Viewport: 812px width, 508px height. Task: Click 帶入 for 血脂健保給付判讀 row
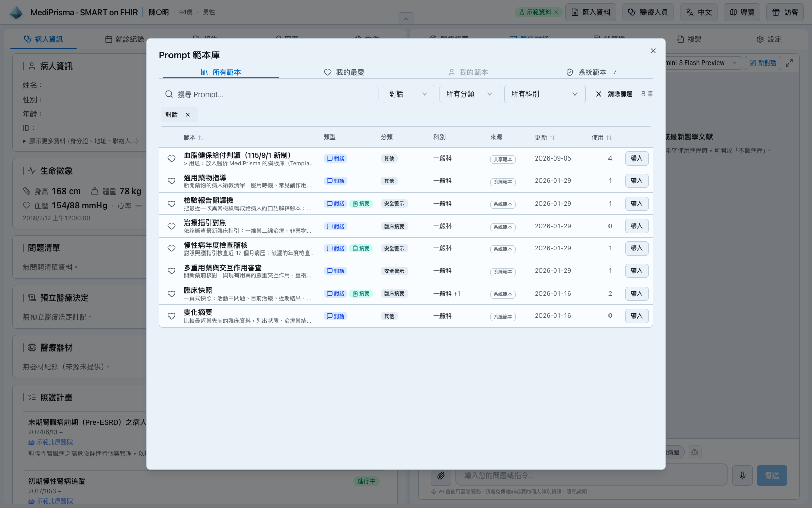click(636, 158)
